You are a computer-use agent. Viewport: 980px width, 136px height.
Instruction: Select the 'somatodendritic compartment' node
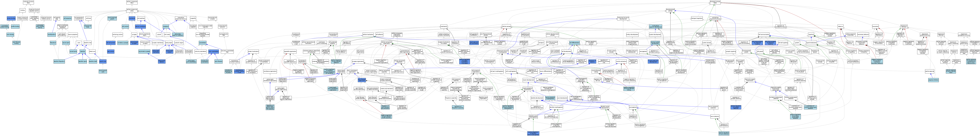(x=79, y=18)
